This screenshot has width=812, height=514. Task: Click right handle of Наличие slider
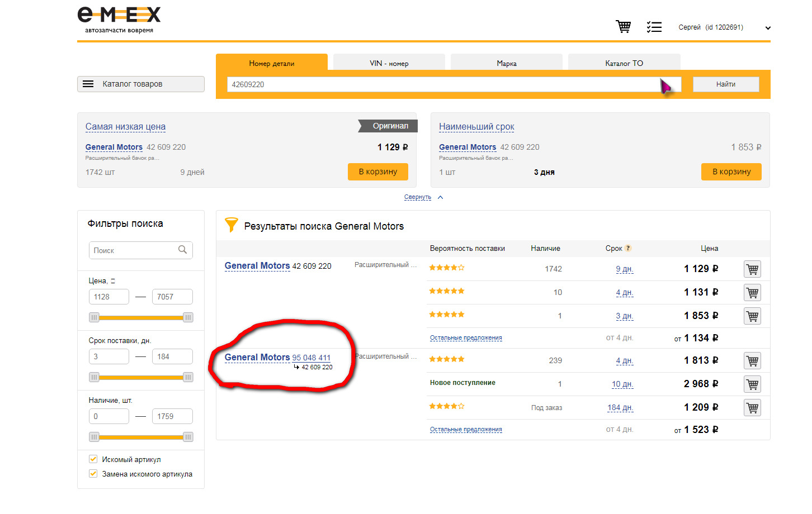point(188,437)
